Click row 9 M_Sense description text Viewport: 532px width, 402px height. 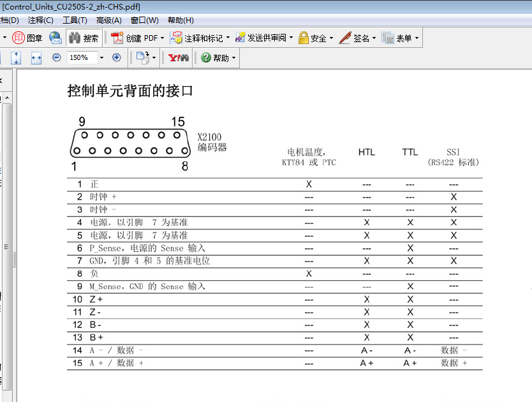pos(147,287)
